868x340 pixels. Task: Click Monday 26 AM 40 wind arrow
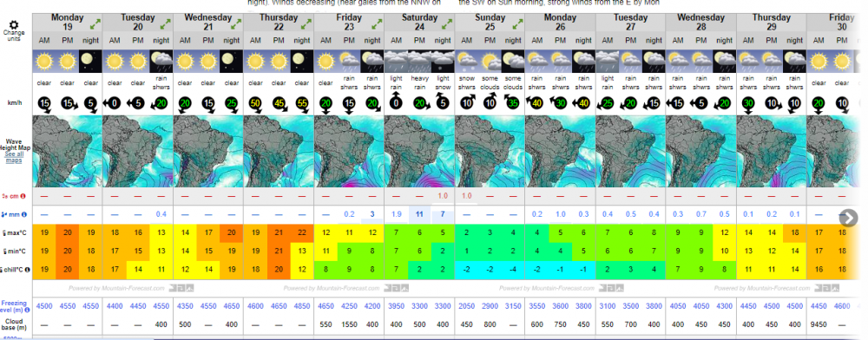[x=536, y=103]
